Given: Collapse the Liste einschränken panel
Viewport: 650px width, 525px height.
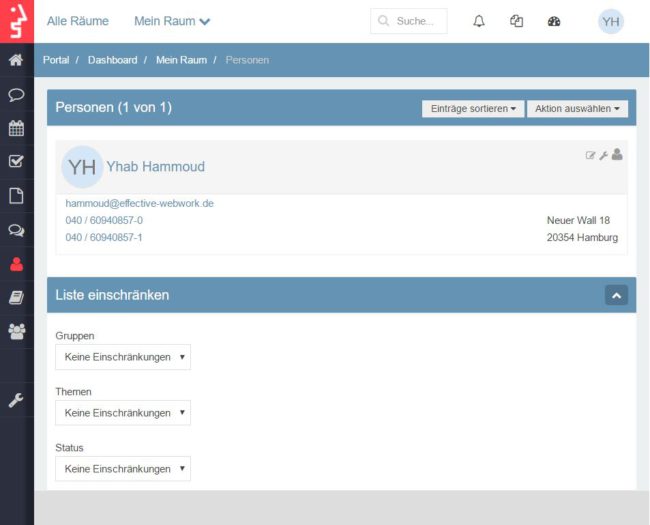Looking at the screenshot, I should pos(616,295).
